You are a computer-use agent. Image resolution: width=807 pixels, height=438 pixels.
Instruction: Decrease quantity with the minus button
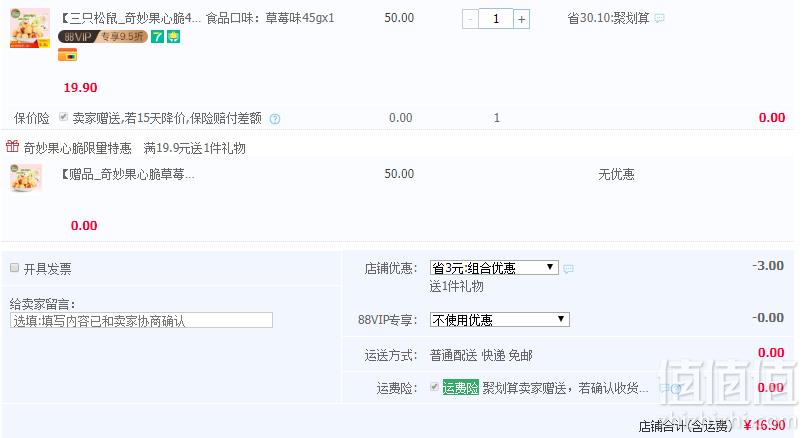(470, 20)
